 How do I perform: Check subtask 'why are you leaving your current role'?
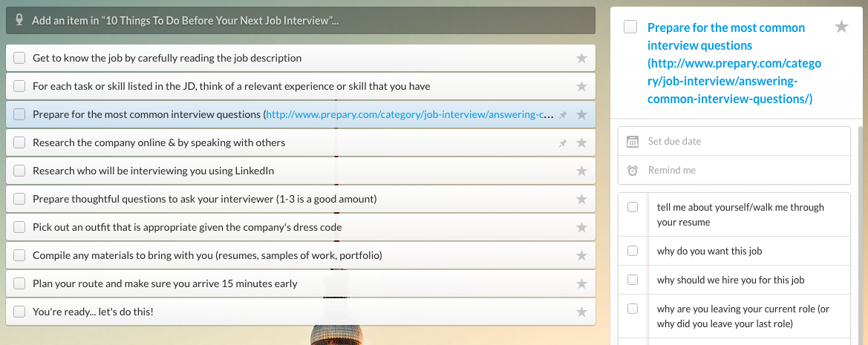point(633,309)
